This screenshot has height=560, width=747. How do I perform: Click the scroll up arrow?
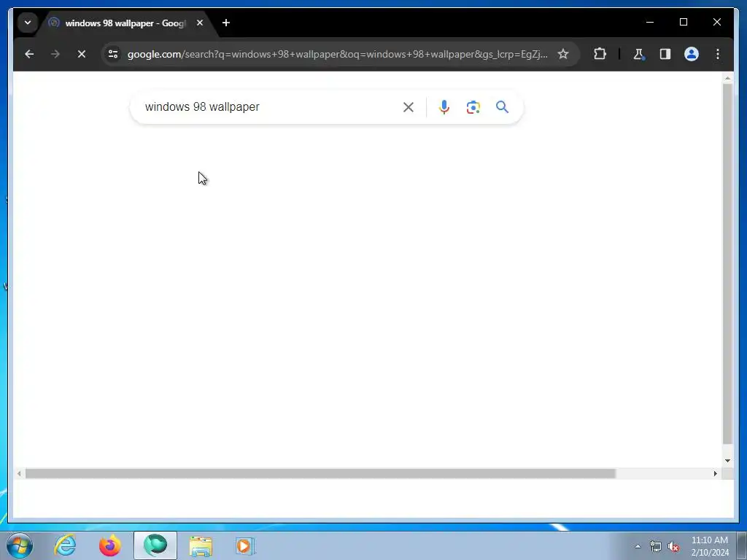coord(727,78)
